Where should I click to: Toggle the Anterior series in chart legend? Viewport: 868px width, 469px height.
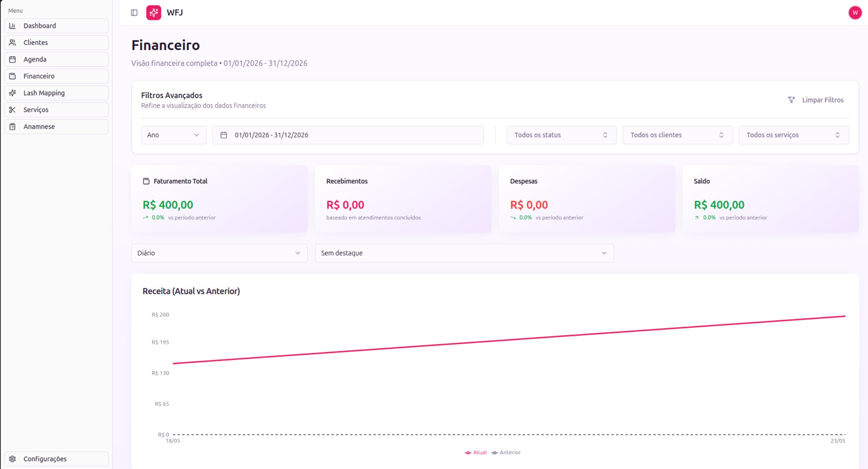tap(506, 453)
